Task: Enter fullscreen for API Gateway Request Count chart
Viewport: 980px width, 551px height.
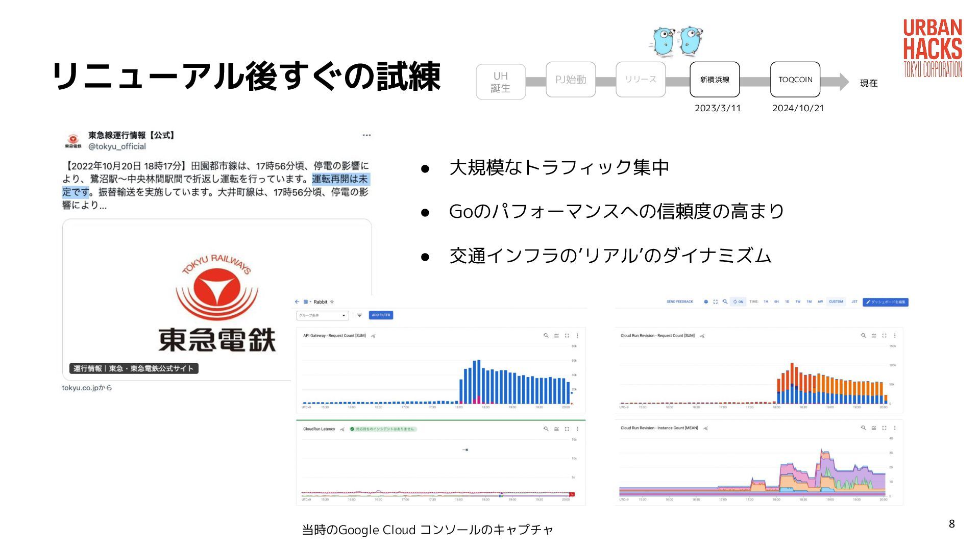Action: click(x=567, y=336)
